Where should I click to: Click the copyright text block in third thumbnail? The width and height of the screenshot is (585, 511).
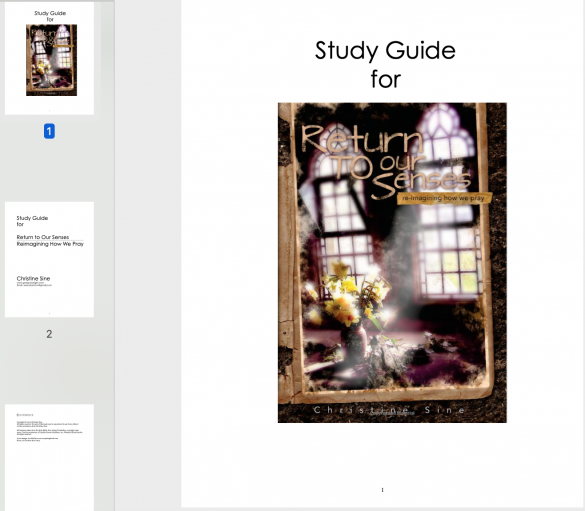(x=49, y=432)
